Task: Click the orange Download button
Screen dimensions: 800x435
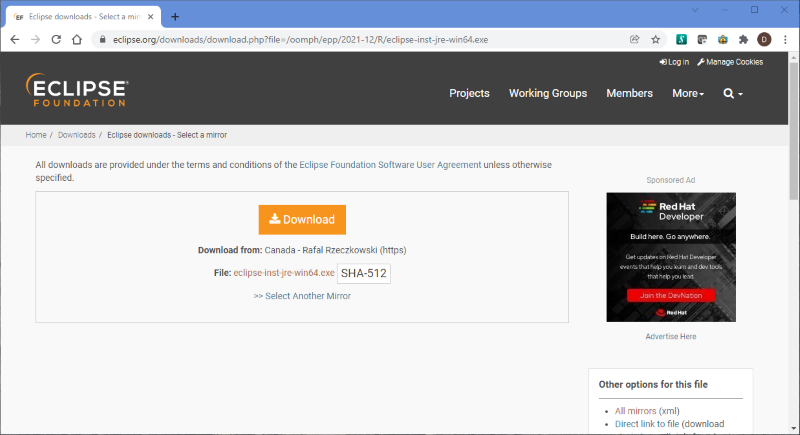Action: 302,220
